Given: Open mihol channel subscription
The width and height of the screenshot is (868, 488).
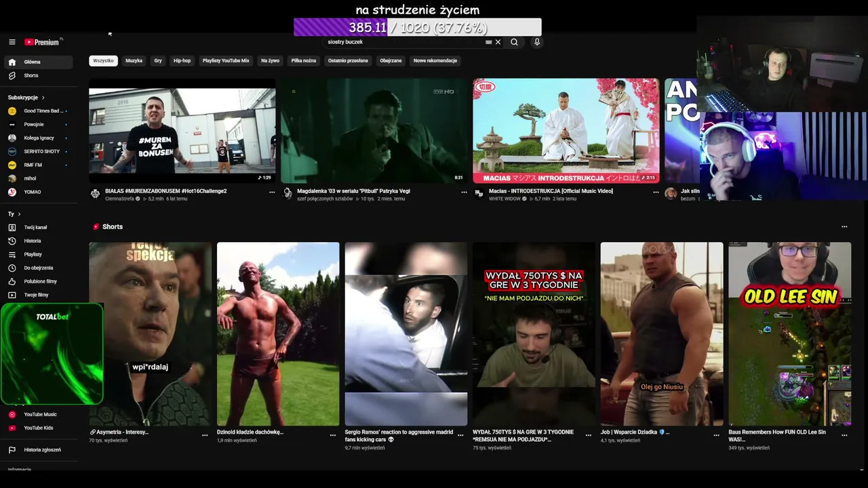Looking at the screenshot, I should point(37,178).
